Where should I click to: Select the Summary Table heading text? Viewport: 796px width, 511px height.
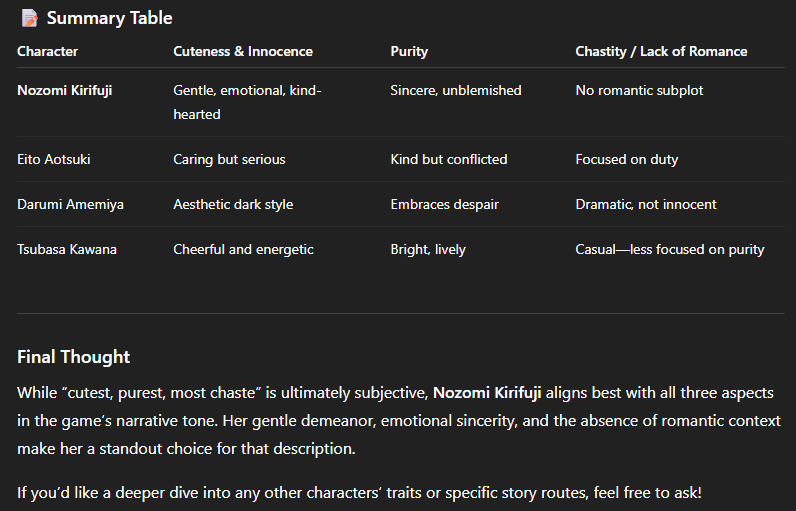[110, 18]
